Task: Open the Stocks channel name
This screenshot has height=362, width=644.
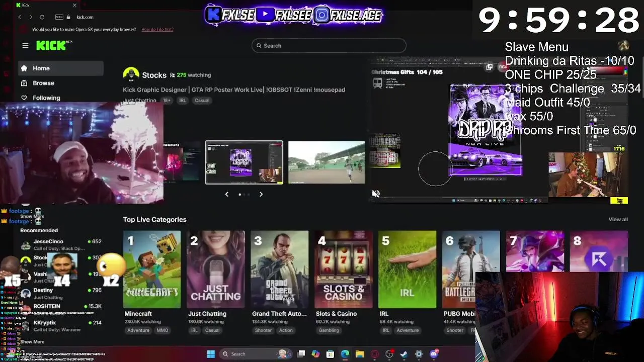Action: [154, 75]
